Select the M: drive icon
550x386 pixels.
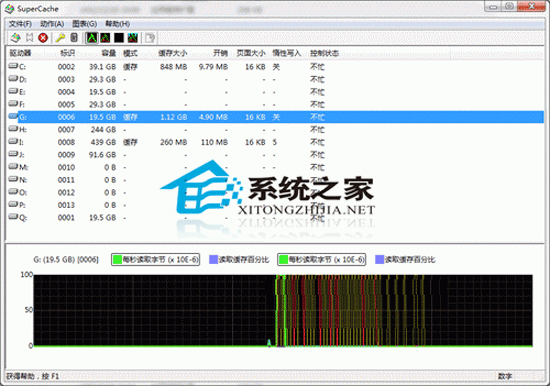coord(13,167)
